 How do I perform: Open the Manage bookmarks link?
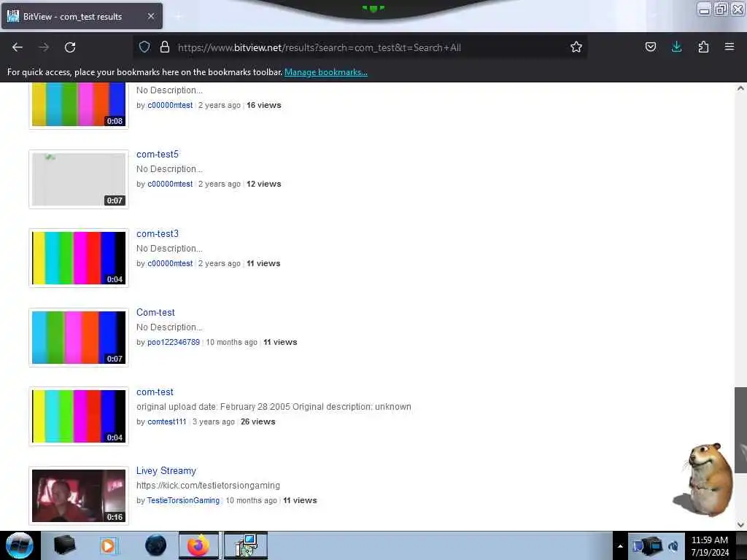coord(326,72)
